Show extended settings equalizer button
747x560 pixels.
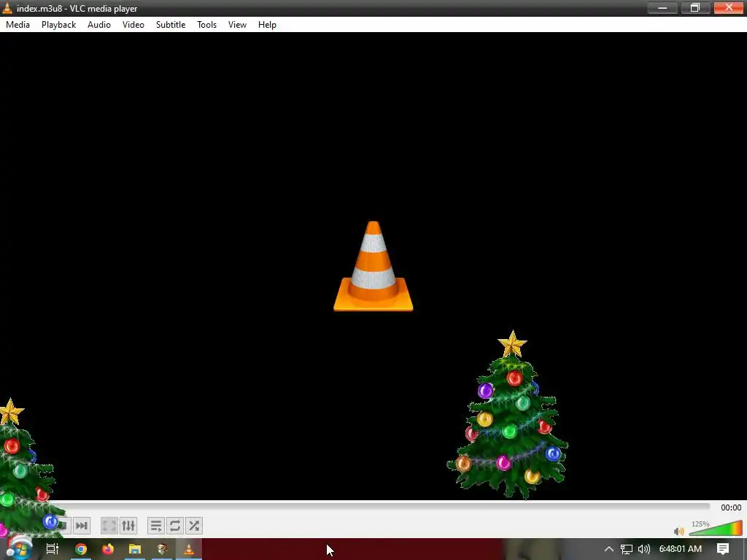click(x=128, y=526)
